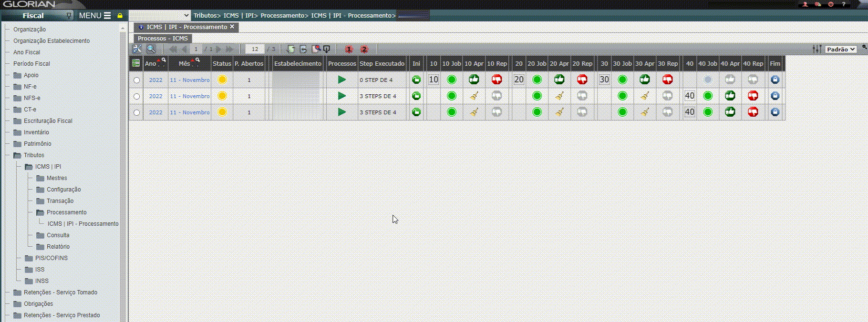Click the red badge number 2 icon

pos(364,49)
